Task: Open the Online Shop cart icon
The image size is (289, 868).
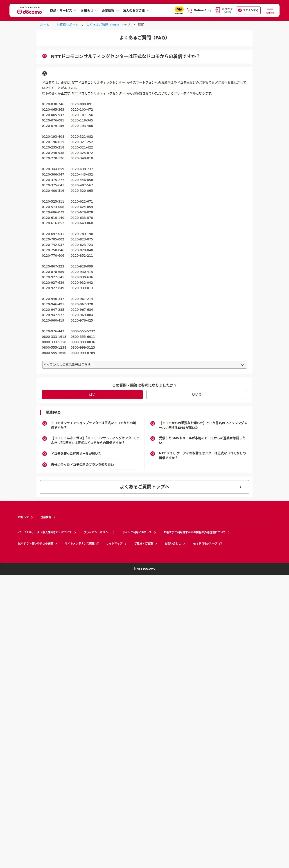Action: click(190, 10)
